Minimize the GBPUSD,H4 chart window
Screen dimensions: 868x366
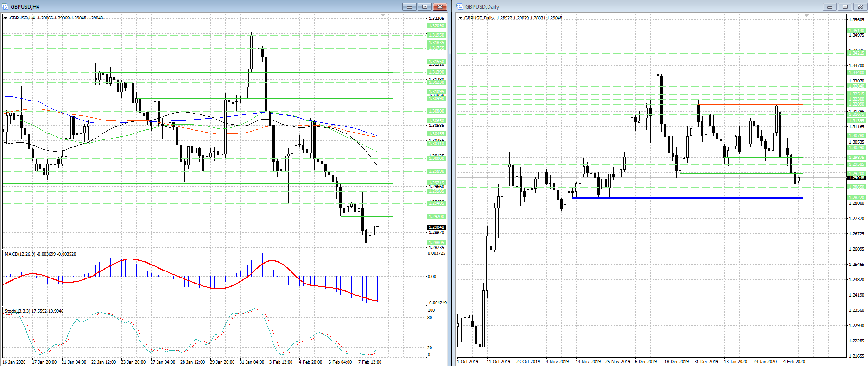coord(409,6)
